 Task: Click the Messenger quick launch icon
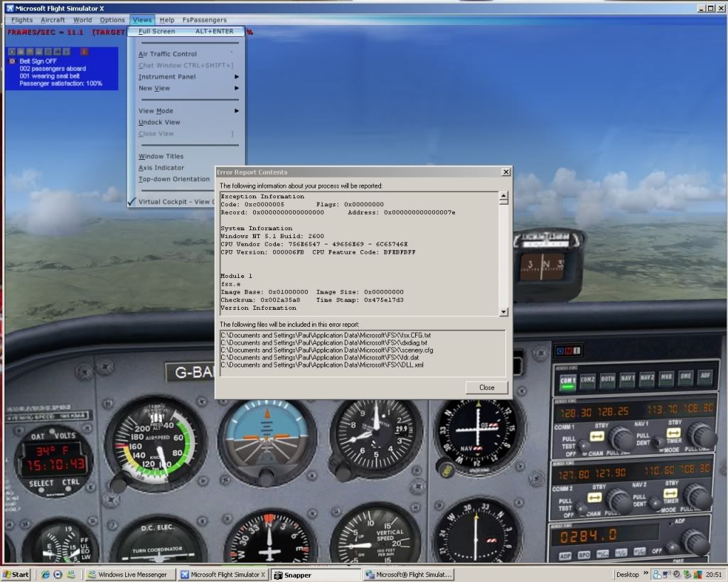coord(70,575)
